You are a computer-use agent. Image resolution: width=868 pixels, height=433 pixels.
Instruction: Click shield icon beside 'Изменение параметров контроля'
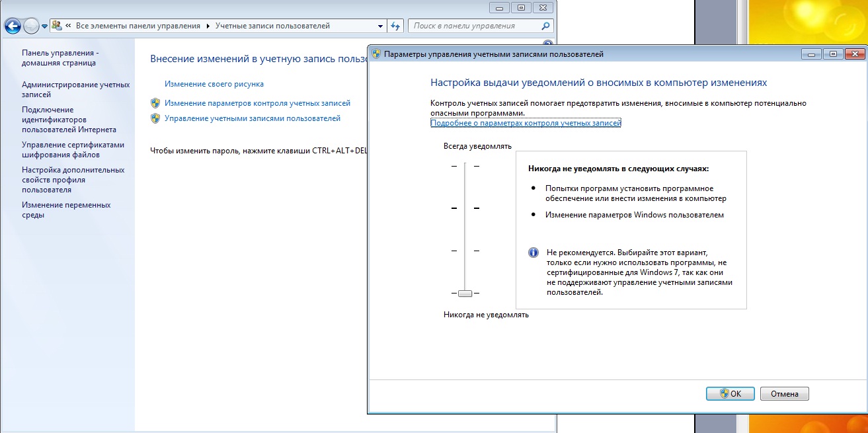(x=155, y=103)
